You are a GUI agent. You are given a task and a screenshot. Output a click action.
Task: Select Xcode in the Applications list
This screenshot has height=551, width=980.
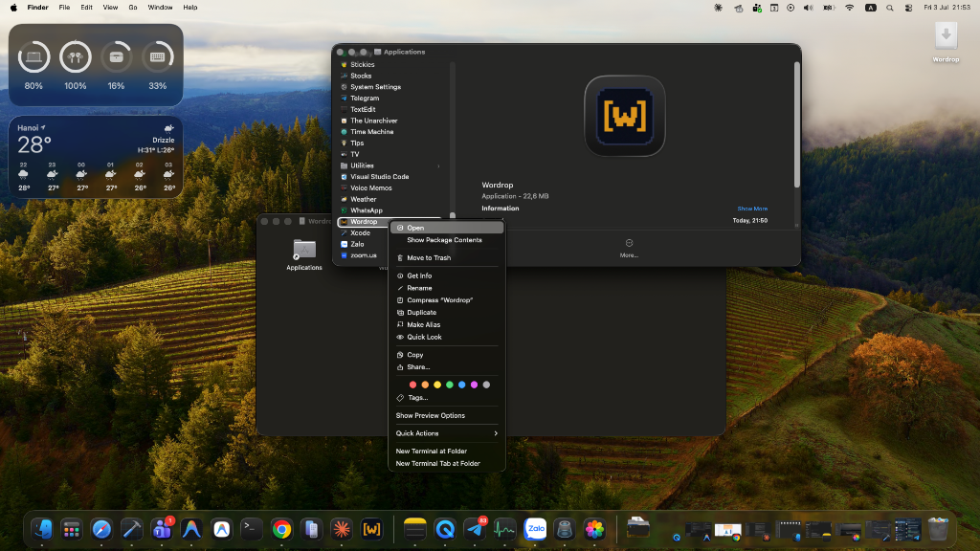(x=363, y=233)
